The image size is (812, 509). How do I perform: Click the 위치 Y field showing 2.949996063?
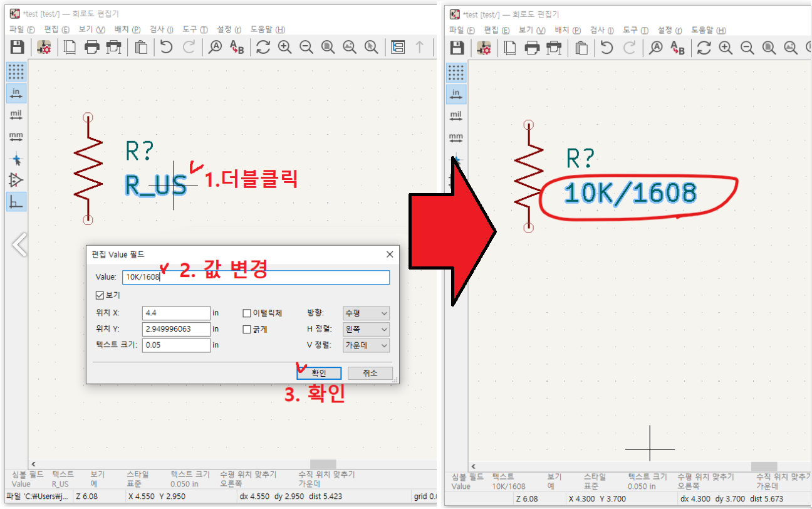click(176, 329)
